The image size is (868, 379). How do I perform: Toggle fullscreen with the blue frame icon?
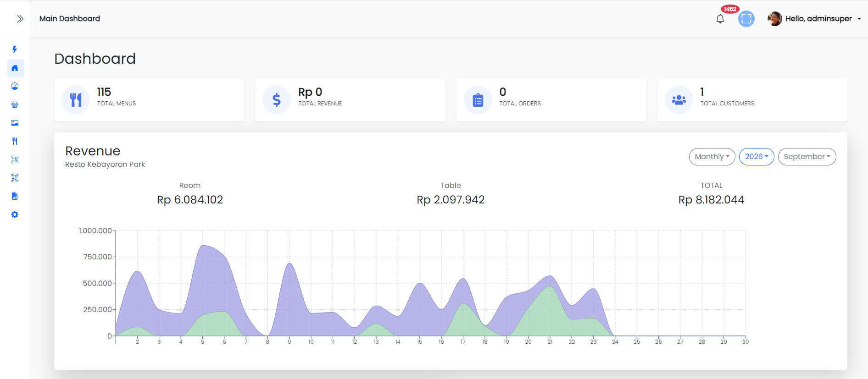[x=746, y=19]
